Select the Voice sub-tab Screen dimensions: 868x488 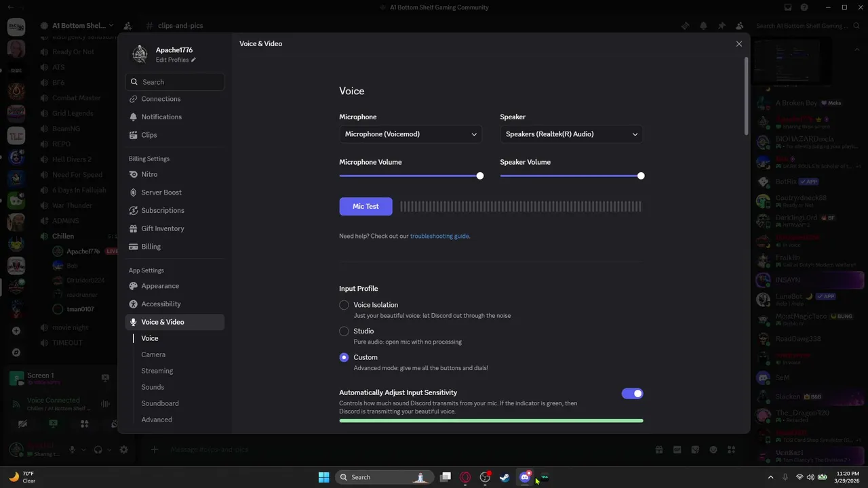pos(150,338)
